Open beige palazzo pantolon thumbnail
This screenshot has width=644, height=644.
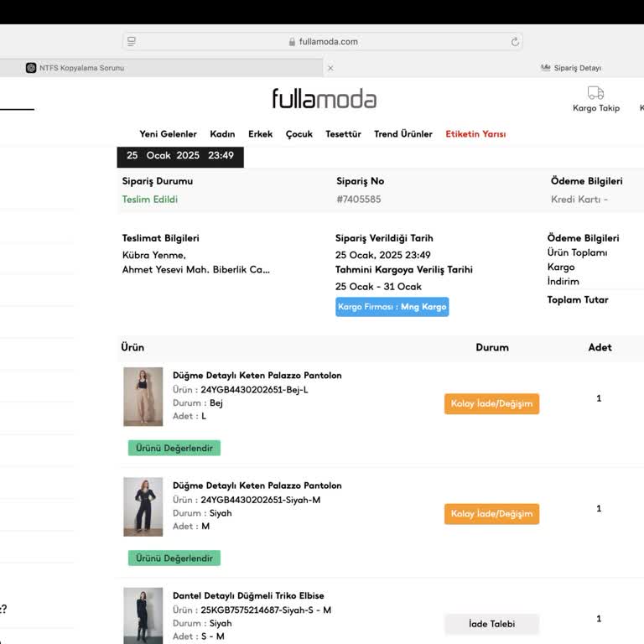[x=143, y=397]
